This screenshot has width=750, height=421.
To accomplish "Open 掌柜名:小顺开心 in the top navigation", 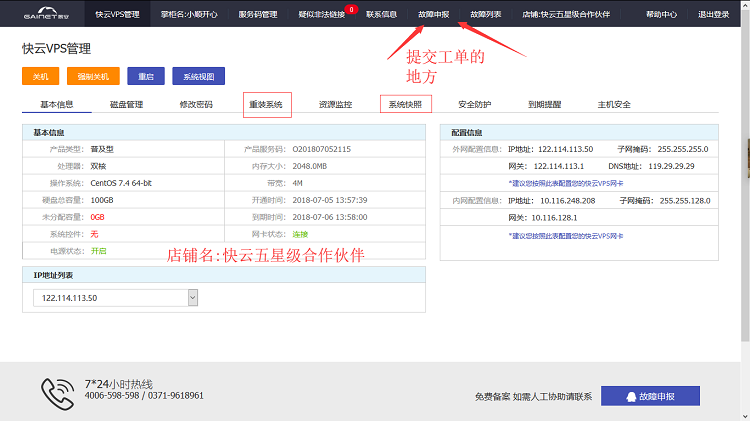I will [189, 14].
